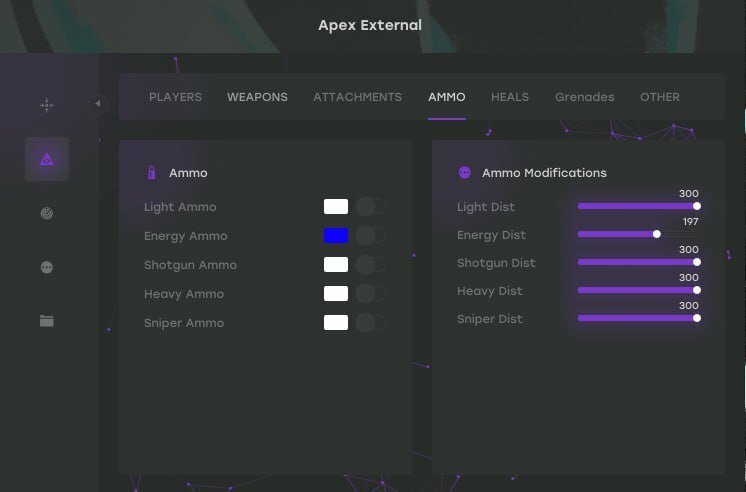Viewport: 746px width, 492px height.
Task: Change the Heavy Ammo color swatch
Action: point(336,294)
